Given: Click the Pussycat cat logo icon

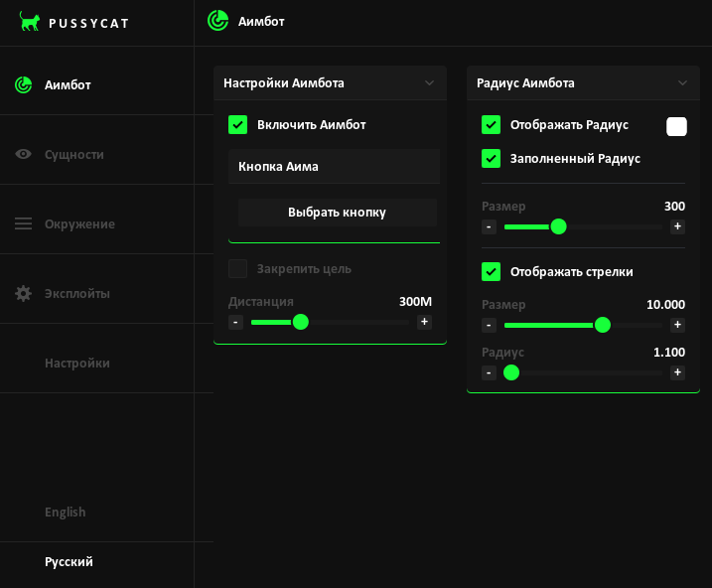Looking at the screenshot, I should pyautogui.click(x=31, y=21).
